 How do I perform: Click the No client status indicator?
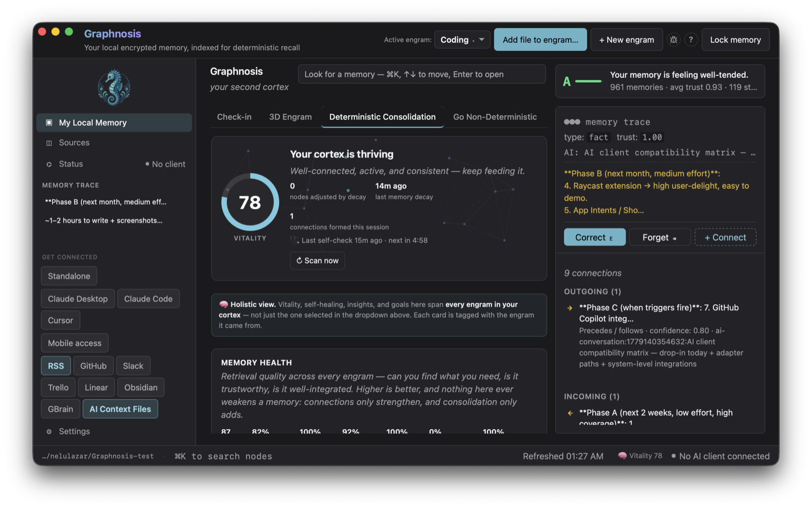(165, 164)
